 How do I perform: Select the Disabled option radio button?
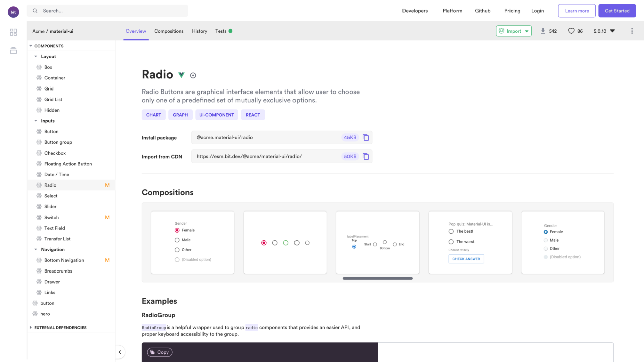click(x=177, y=259)
